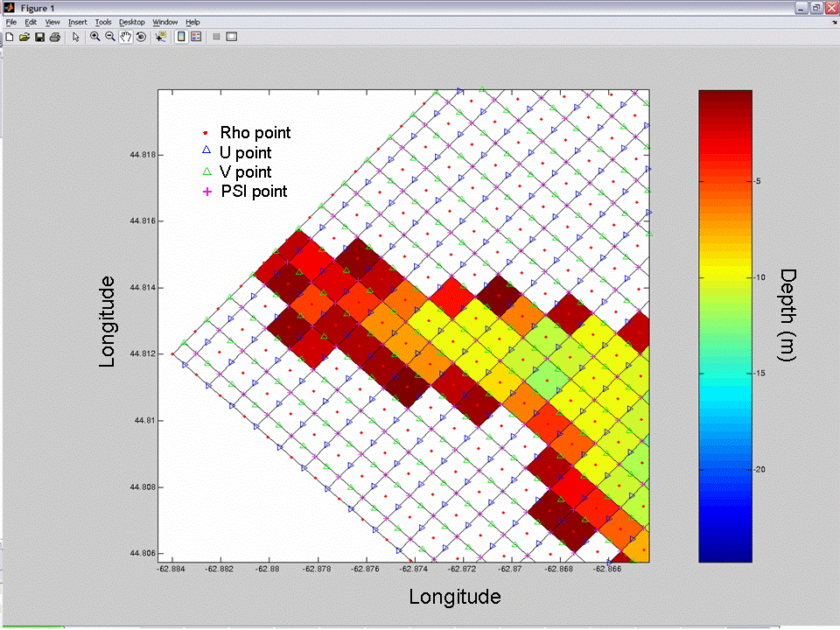Click the Hide Plot Tools icon
The image size is (840, 630).
pos(216,37)
